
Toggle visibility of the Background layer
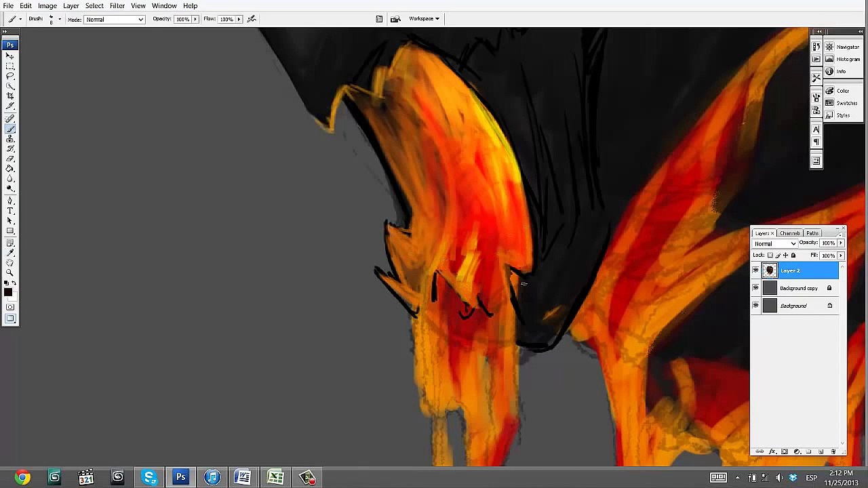click(x=755, y=306)
